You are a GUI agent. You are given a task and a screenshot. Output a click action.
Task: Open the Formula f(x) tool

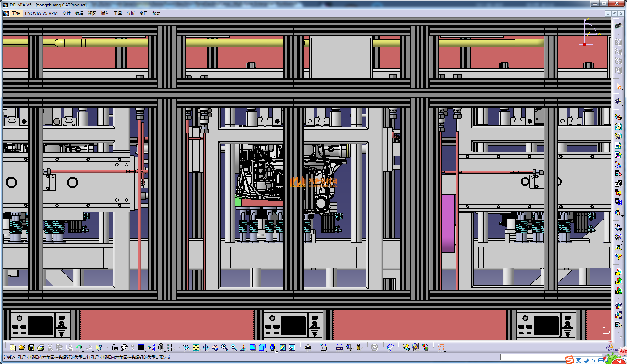114,347
